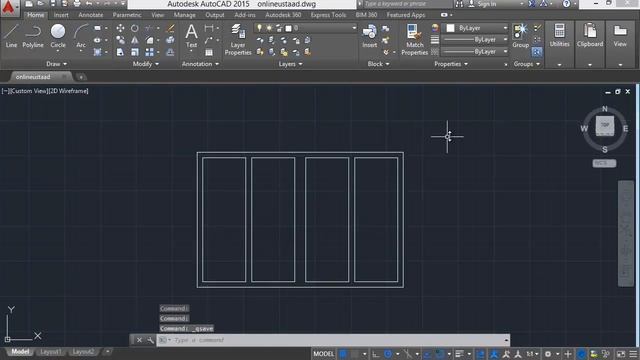The width and height of the screenshot is (640, 360).
Task: Expand the Properties panel
Action: (451, 64)
